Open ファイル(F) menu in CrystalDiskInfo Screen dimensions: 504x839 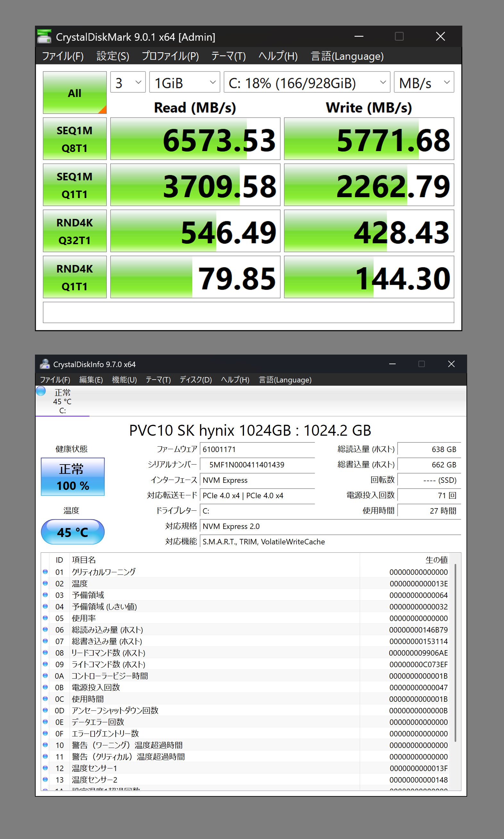pyautogui.click(x=55, y=380)
